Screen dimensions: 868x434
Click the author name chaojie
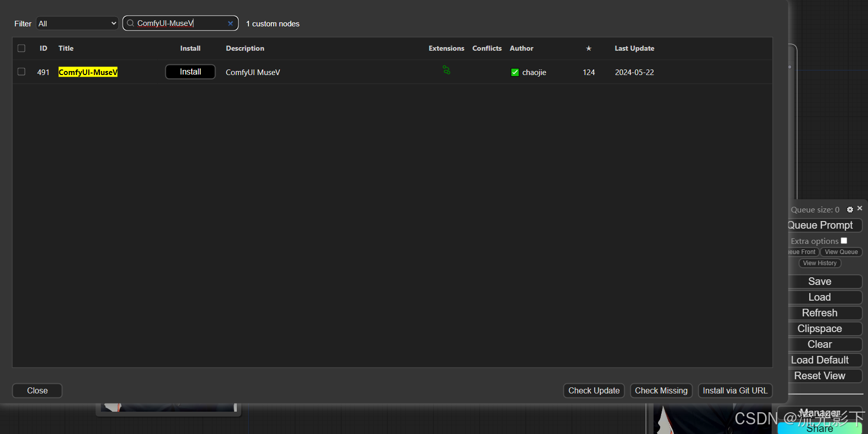coord(534,73)
